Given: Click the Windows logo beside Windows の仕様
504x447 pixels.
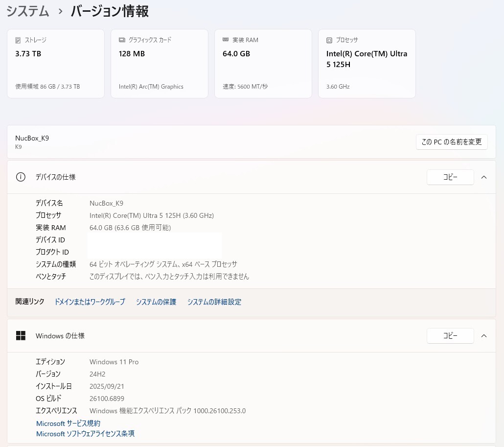Looking at the screenshot, I should 21,336.
